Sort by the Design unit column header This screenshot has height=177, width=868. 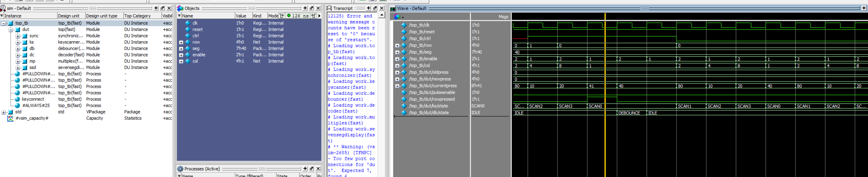(x=69, y=16)
